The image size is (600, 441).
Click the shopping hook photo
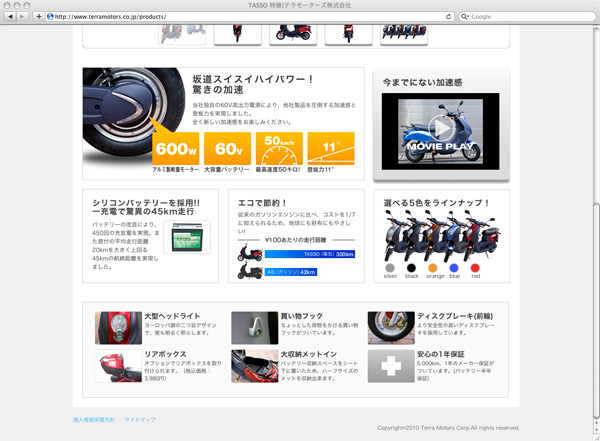pyautogui.click(x=254, y=328)
